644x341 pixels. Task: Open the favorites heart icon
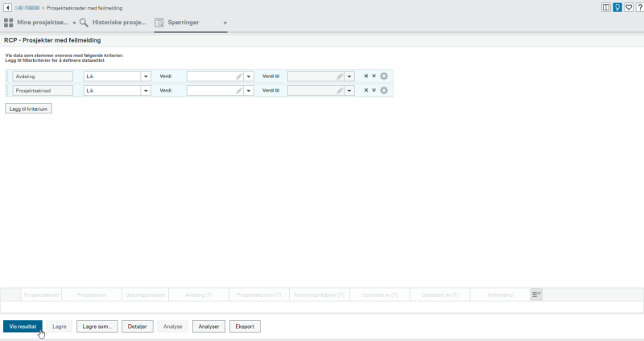coord(629,7)
